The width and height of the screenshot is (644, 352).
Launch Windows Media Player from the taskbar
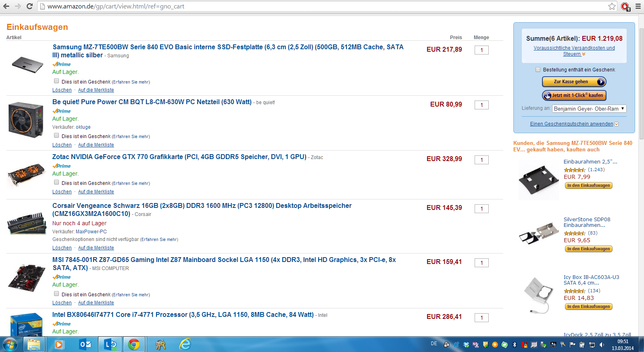pyautogui.click(x=59, y=345)
